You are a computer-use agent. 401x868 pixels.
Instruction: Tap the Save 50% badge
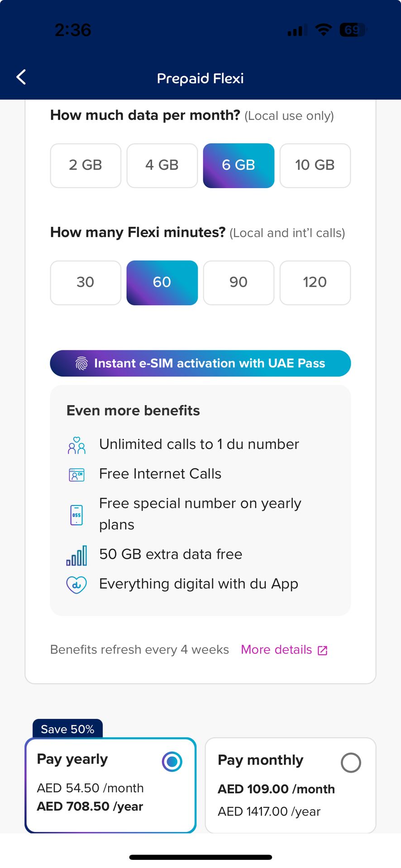[67, 729]
